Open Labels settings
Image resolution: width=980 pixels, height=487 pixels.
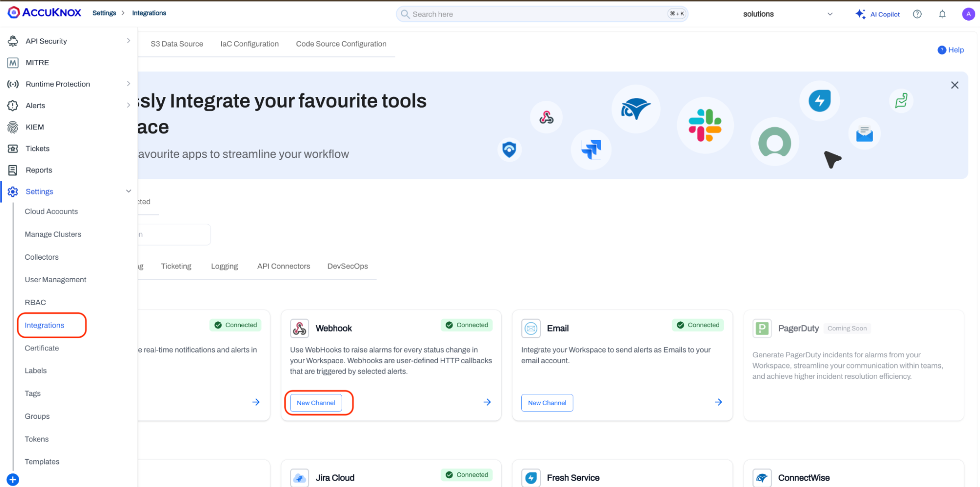coord(36,371)
